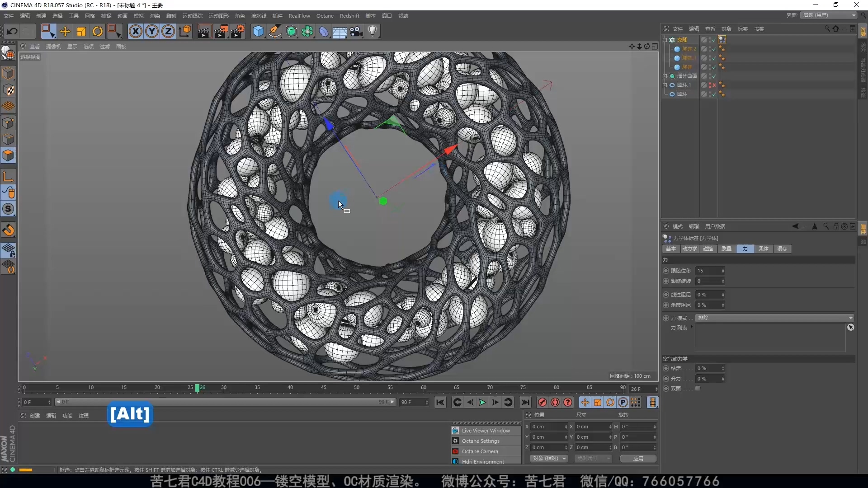Play the animation forward

(482, 402)
